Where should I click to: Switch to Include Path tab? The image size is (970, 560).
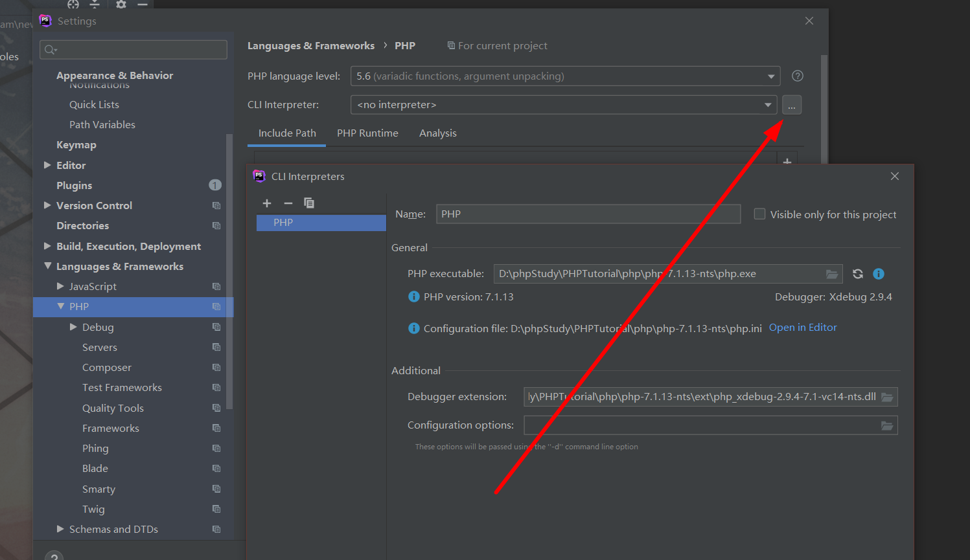[287, 133]
